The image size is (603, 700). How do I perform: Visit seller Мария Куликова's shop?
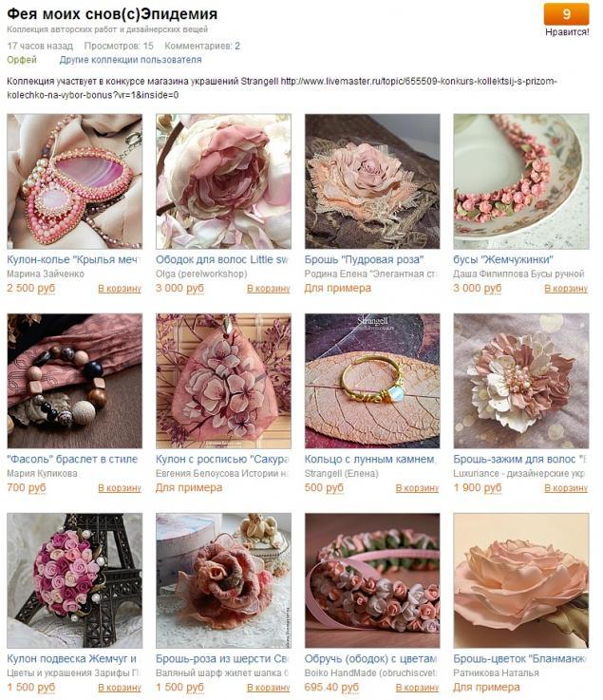click(42, 473)
